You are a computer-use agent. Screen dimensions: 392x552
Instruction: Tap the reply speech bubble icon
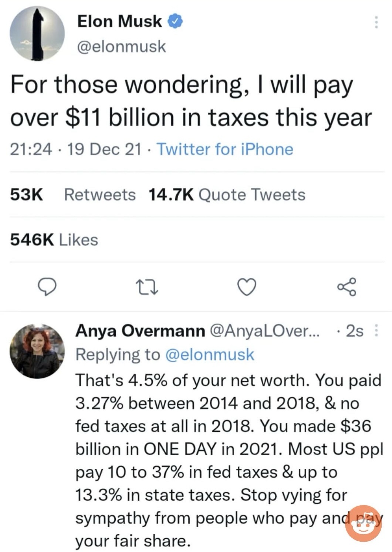pos(48,287)
